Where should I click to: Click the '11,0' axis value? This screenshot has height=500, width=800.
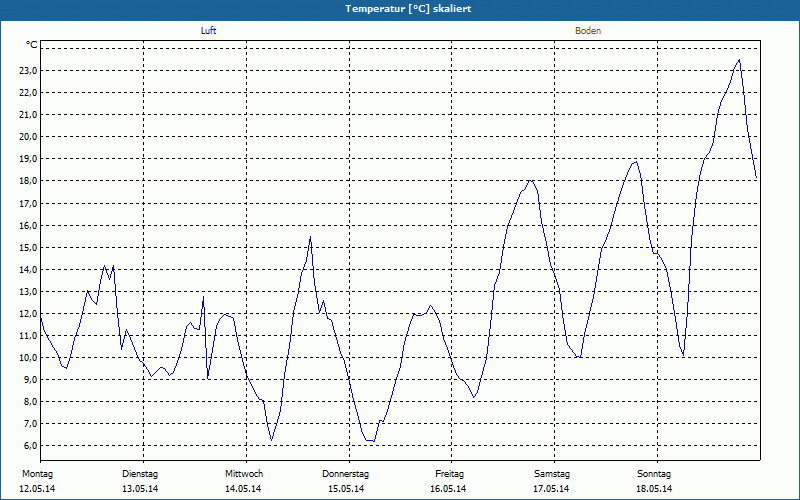[x=28, y=336]
